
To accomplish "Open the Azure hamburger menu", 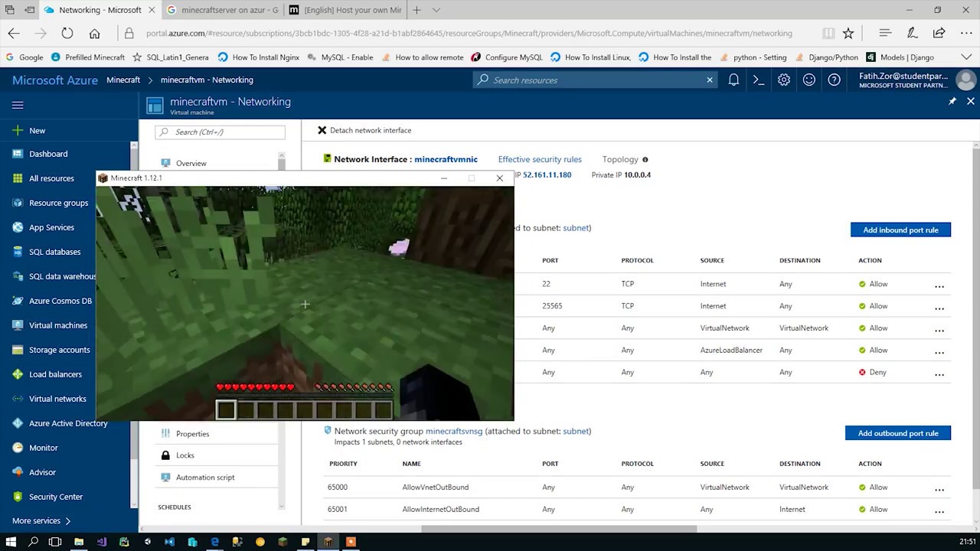I will click(18, 106).
